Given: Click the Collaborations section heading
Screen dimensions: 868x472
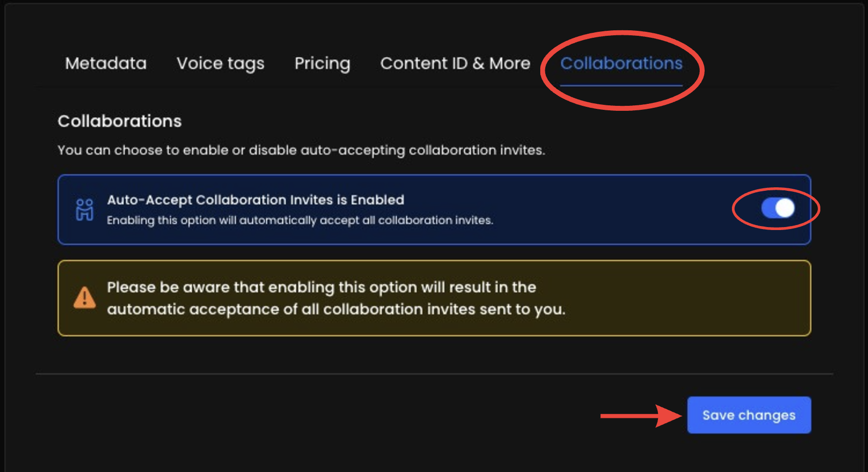Looking at the screenshot, I should tap(120, 121).
